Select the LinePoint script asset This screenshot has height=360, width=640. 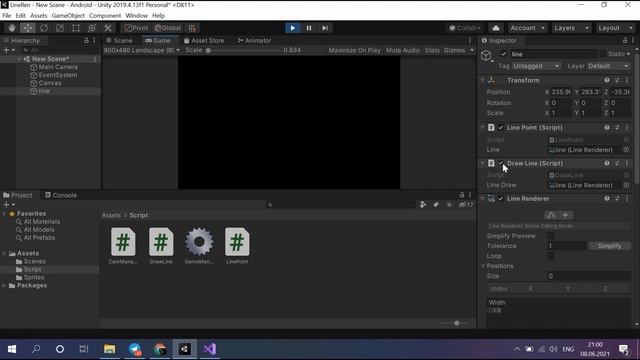click(x=237, y=246)
